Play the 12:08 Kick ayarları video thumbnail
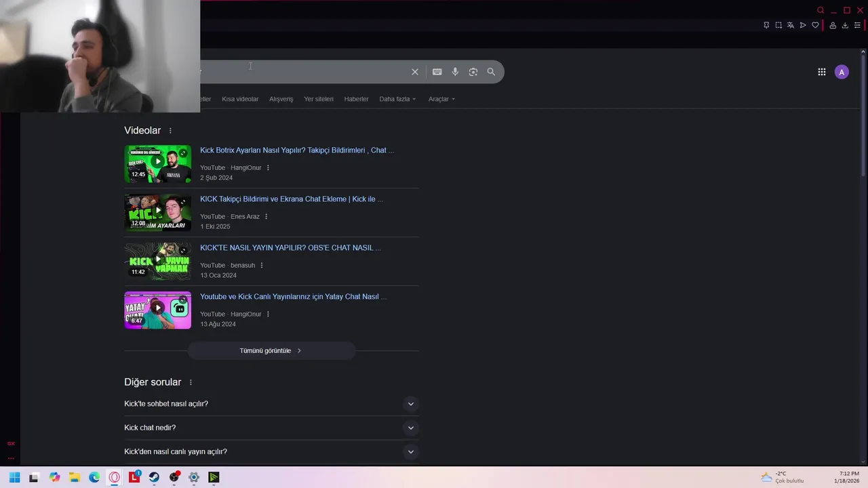Image resolution: width=868 pixels, height=488 pixels. (158, 213)
